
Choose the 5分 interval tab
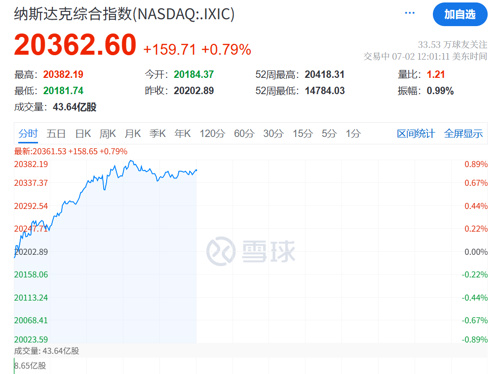pos(329,134)
